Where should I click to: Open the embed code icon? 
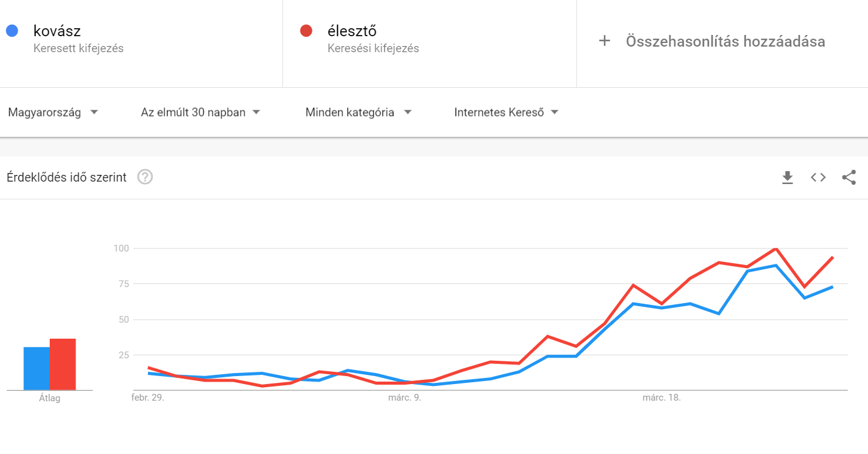click(818, 177)
